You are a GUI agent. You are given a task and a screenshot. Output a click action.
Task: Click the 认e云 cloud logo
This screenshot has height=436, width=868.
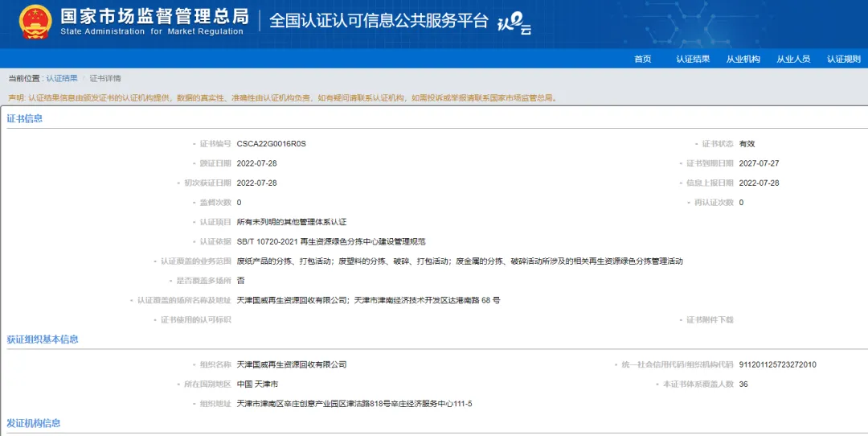(x=515, y=25)
